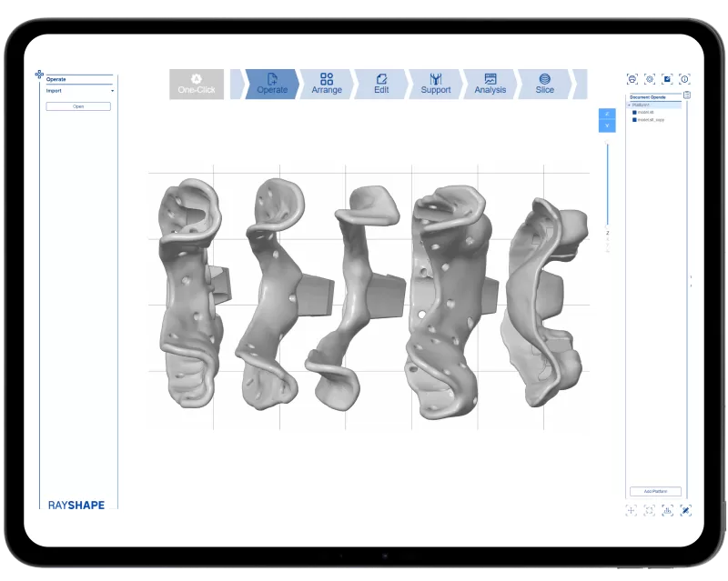
Task: Select the Edit step icon
Action: pos(381,84)
